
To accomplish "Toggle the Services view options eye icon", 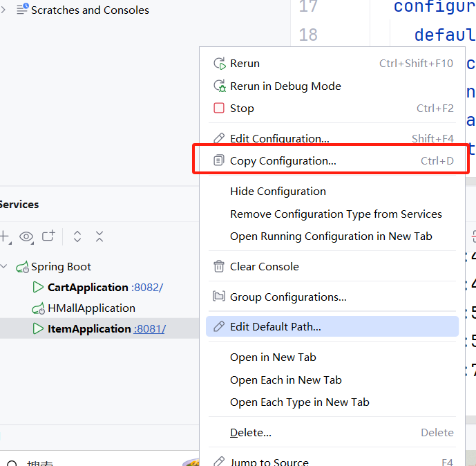I will 26,237.
